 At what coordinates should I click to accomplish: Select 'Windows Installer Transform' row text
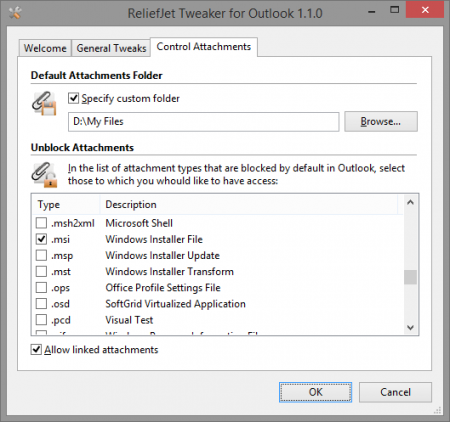tap(170, 271)
